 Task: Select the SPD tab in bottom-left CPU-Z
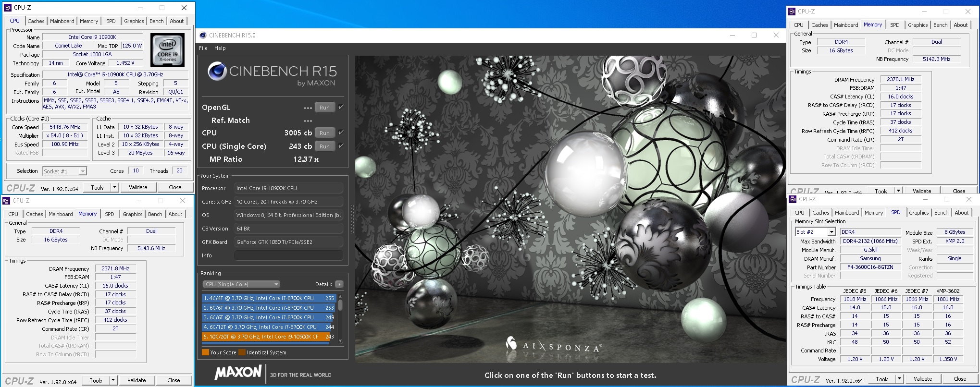pyautogui.click(x=110, y=214)
